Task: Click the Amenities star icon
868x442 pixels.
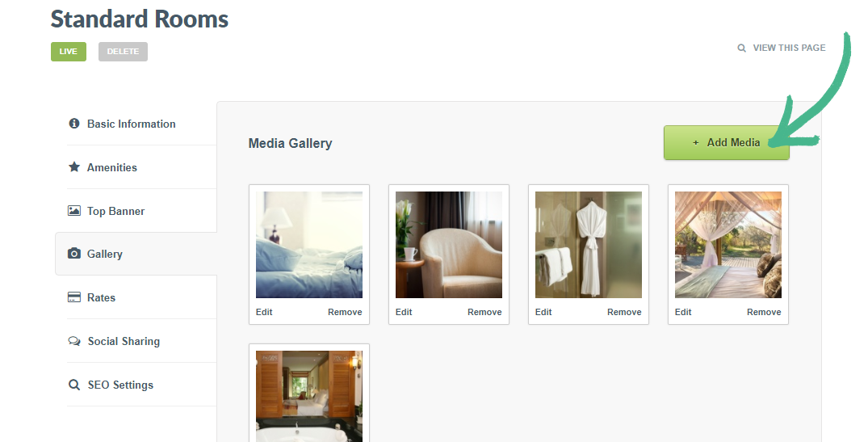Action: tap(73, 166)
